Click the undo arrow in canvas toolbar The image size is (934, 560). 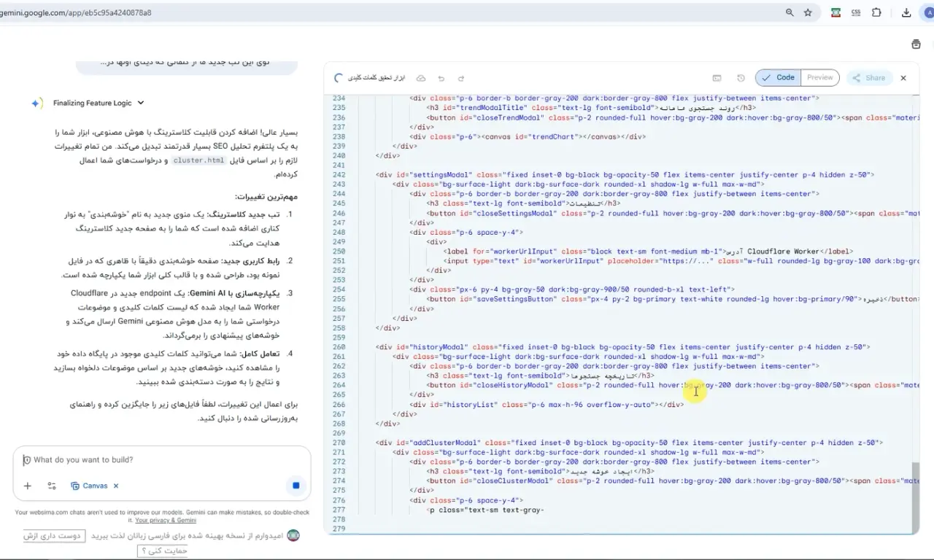[x=441, y=78]
